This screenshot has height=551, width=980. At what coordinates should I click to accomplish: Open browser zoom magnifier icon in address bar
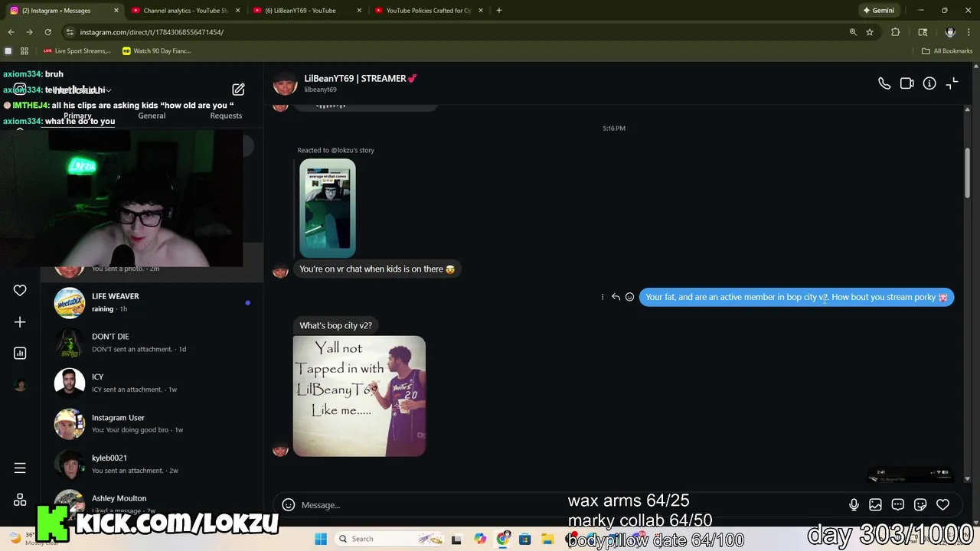click(x=853, y=32)
